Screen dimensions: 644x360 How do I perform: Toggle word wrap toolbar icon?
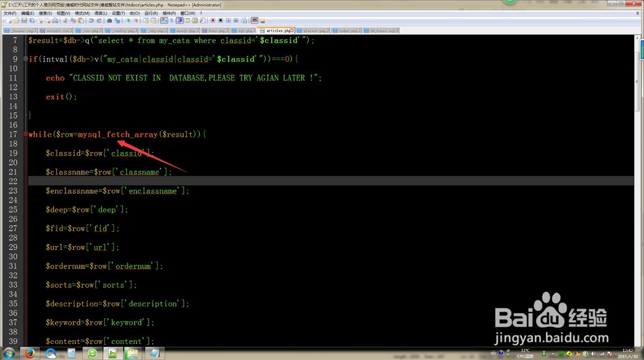[x=164, y=21]
